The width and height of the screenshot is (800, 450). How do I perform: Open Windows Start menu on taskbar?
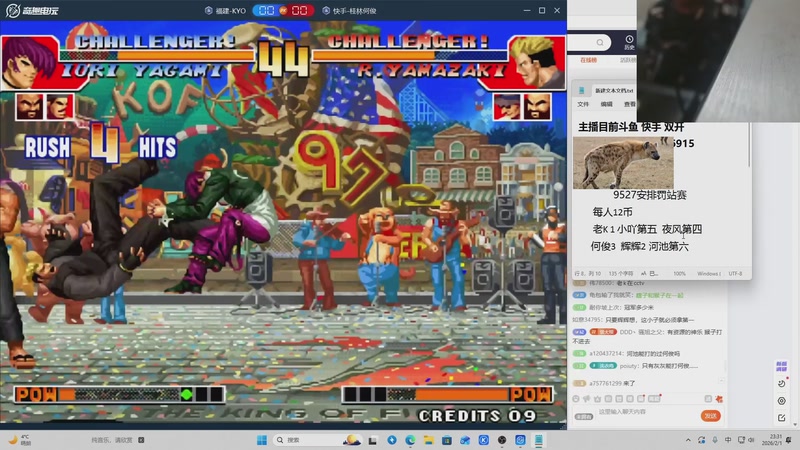262,440
